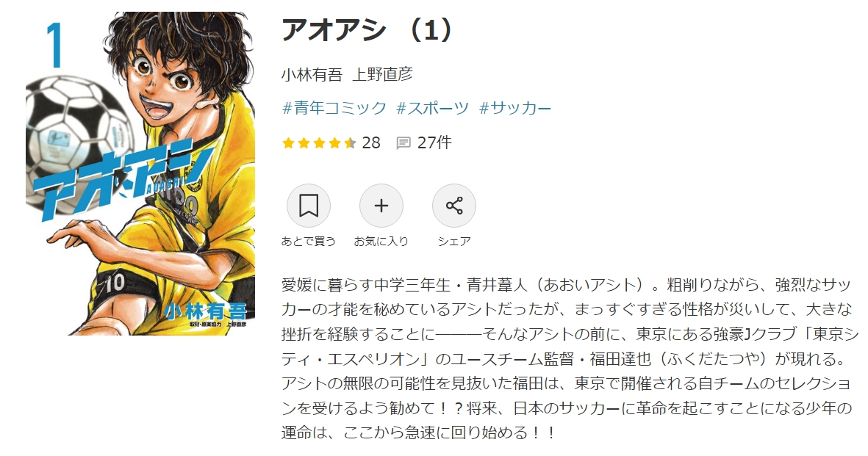Click the first yellow rating star
Screen dimensions: 868x456
click(x=288, y=143)
